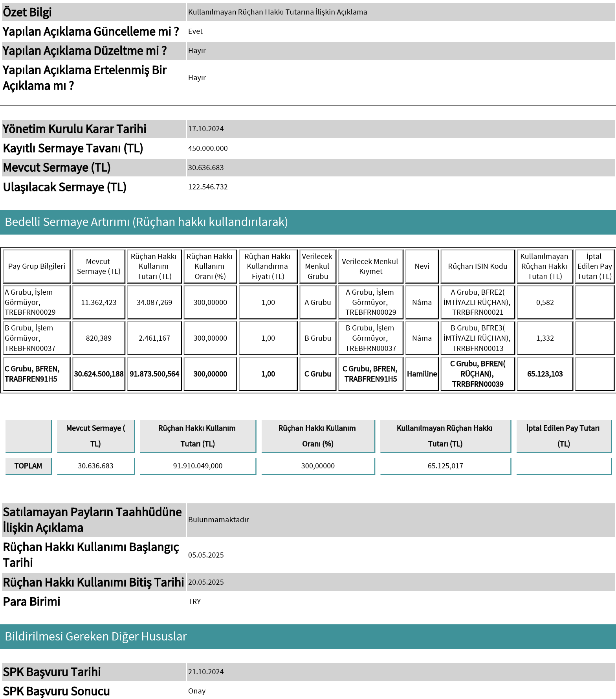Click the value 450.000.000

click(x=208, y=149)
